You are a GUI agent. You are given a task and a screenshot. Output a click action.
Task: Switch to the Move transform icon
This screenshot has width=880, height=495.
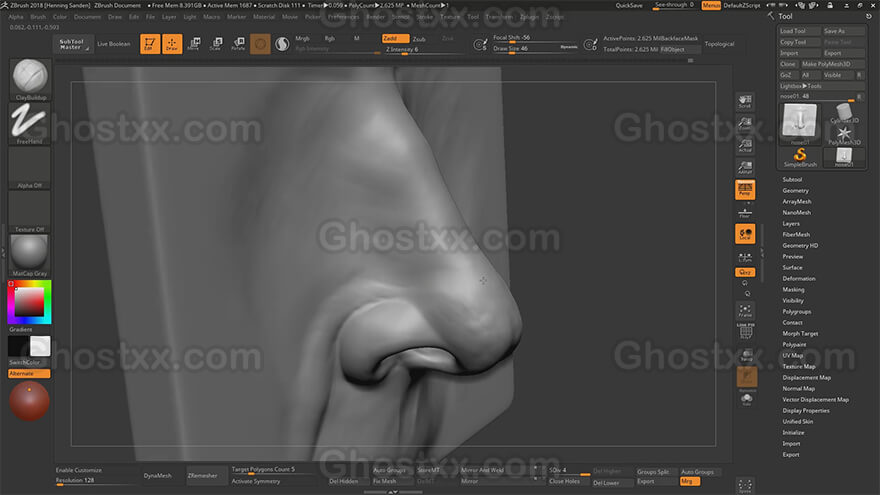click(194, 44)
